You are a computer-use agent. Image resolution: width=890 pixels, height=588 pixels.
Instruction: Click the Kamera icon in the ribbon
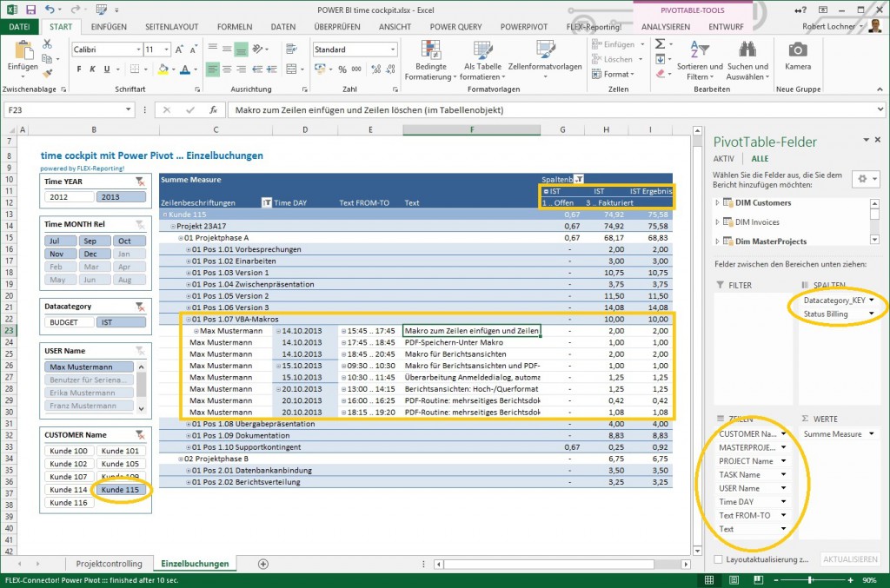tap(797, 51)
